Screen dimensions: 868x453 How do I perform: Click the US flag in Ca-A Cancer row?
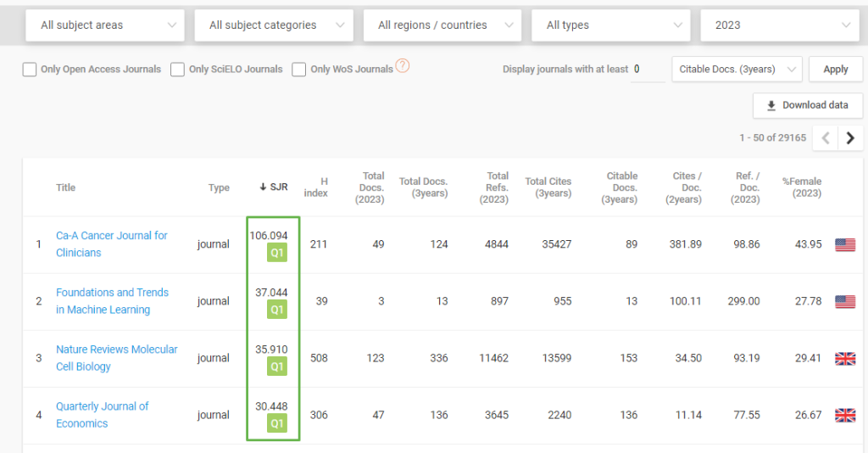(845, 245)
